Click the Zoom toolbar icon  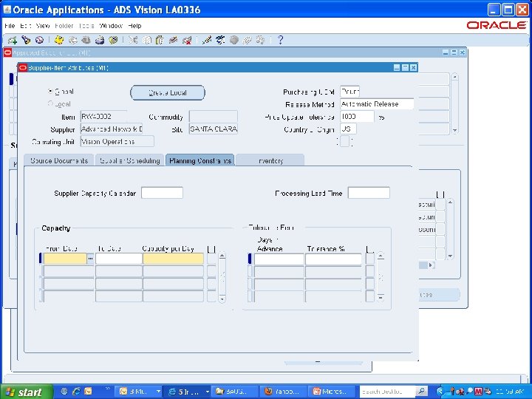(220, 40)
